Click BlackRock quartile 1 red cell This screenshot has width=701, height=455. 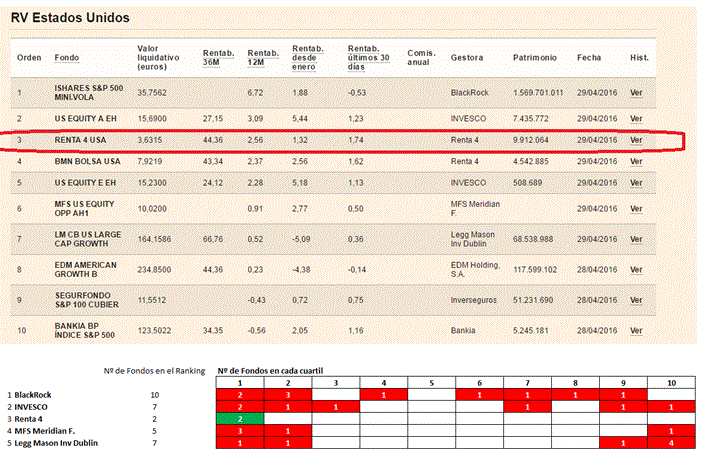pos(240,395)
